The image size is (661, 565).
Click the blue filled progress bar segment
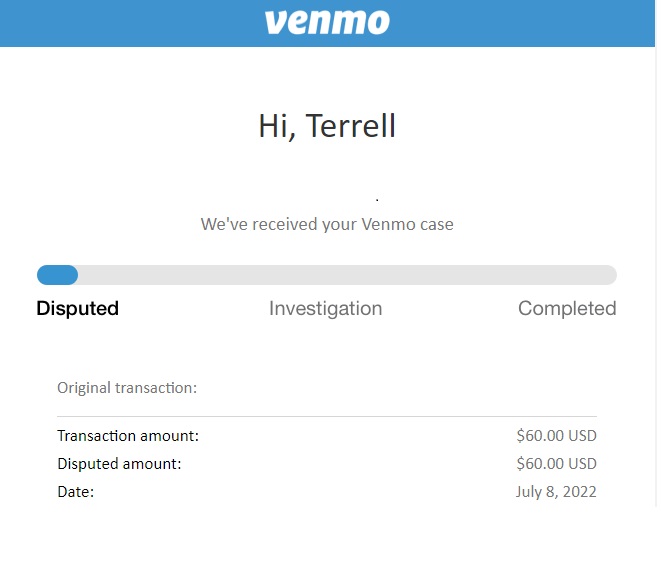[x=57, y=275]
